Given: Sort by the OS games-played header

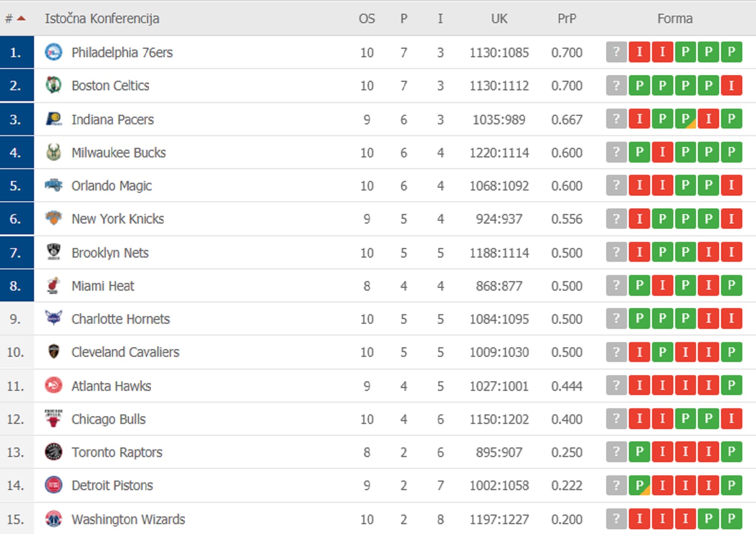Looking at the screenshot, I should point(367,18).
